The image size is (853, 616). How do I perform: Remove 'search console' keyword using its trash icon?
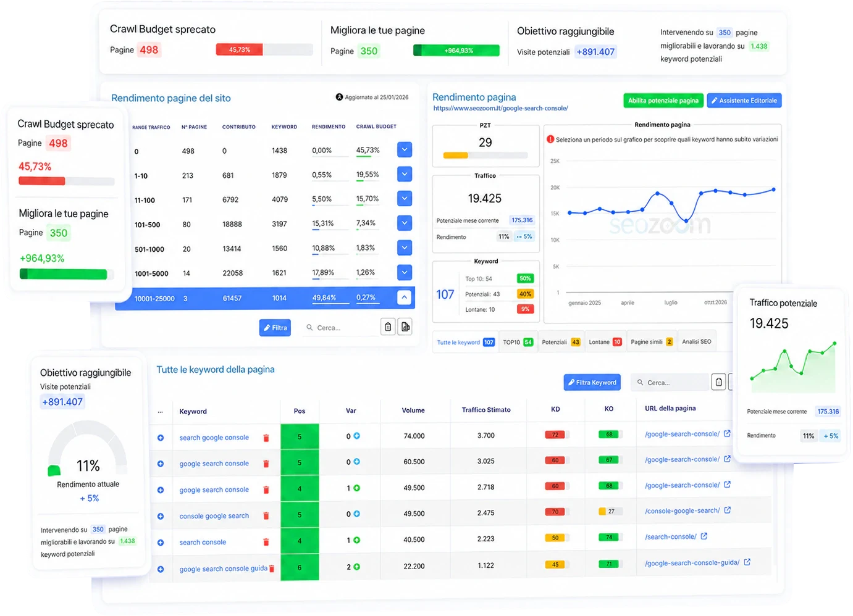pos(266,542)
